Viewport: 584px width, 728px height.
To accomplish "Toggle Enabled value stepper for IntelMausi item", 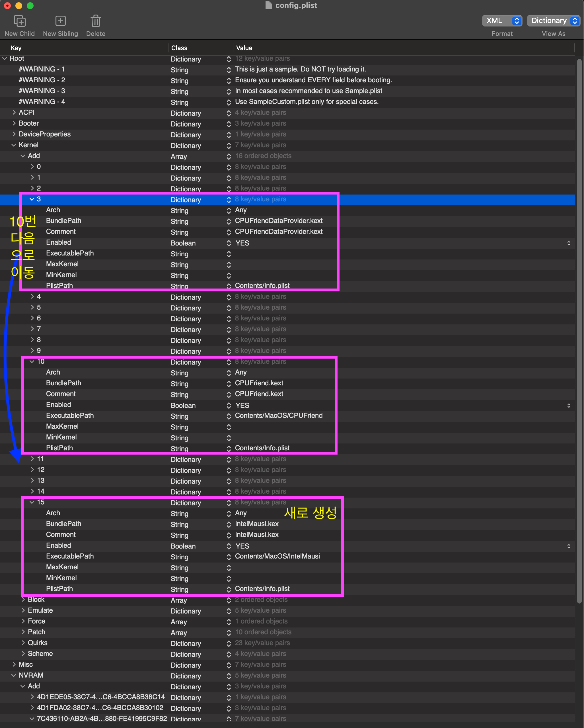I will tap(569, 546).
